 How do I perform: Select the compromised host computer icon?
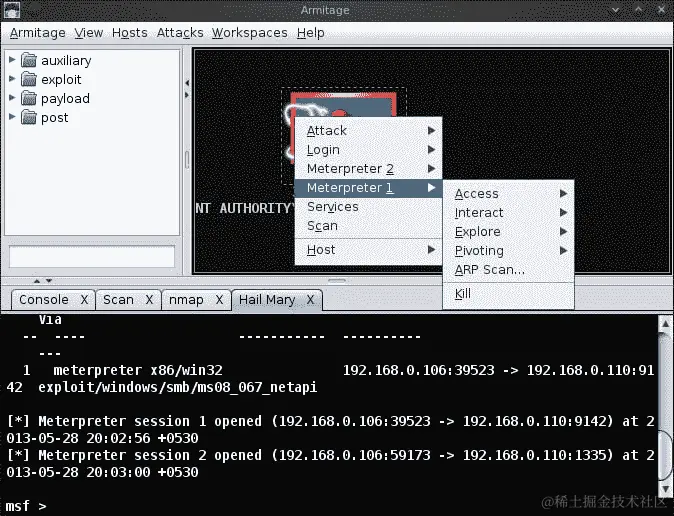pyautogui.click(x=343, y=104)
